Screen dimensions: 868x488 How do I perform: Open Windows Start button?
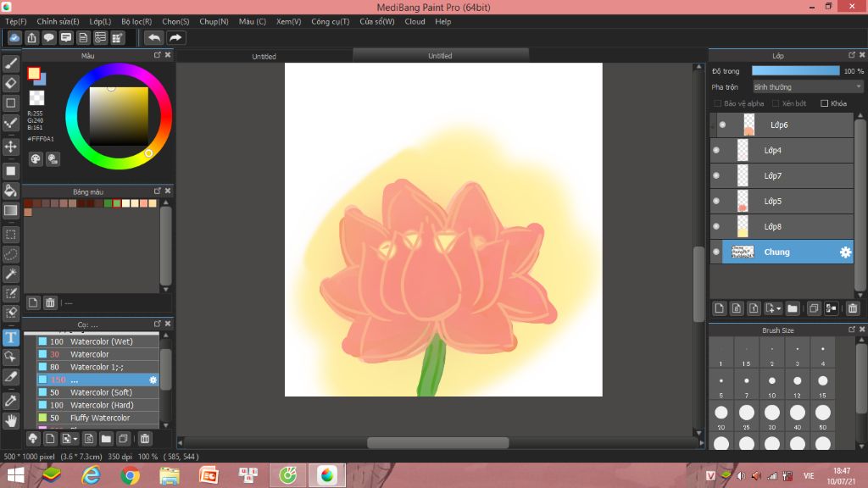click(15, 475)
